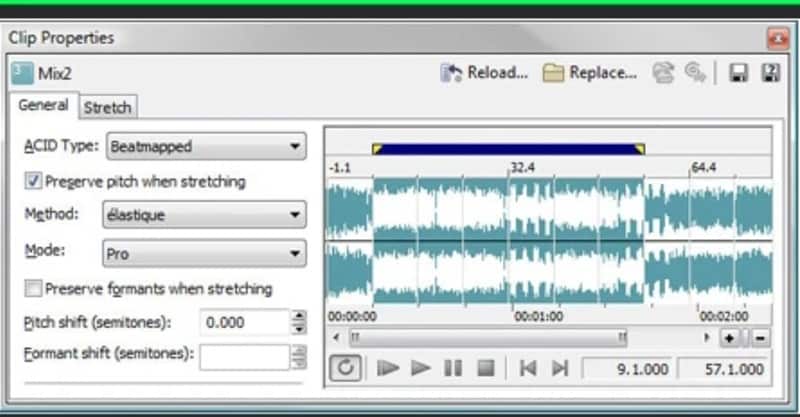Image resolution: width=800 pixels, height=417 pixels.
Task: Click the zoom in plus button
Action: 730,338
